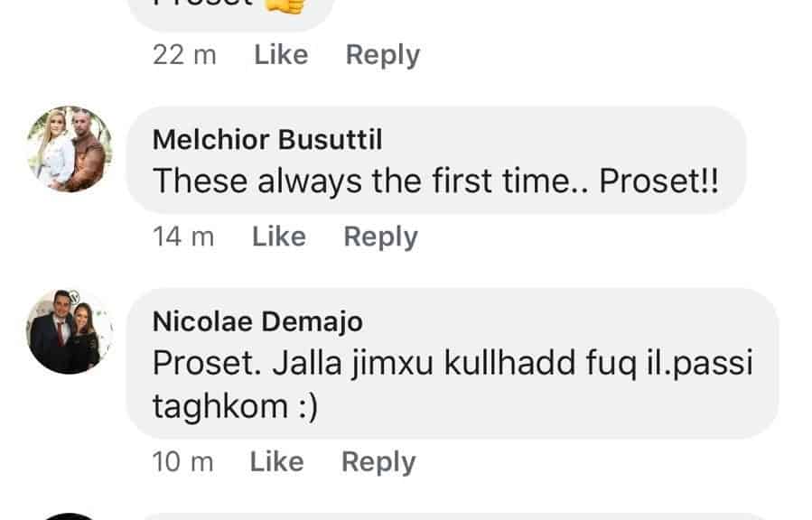
Task: Like Melchior Busuttil's comment
Action: (278, 237)
